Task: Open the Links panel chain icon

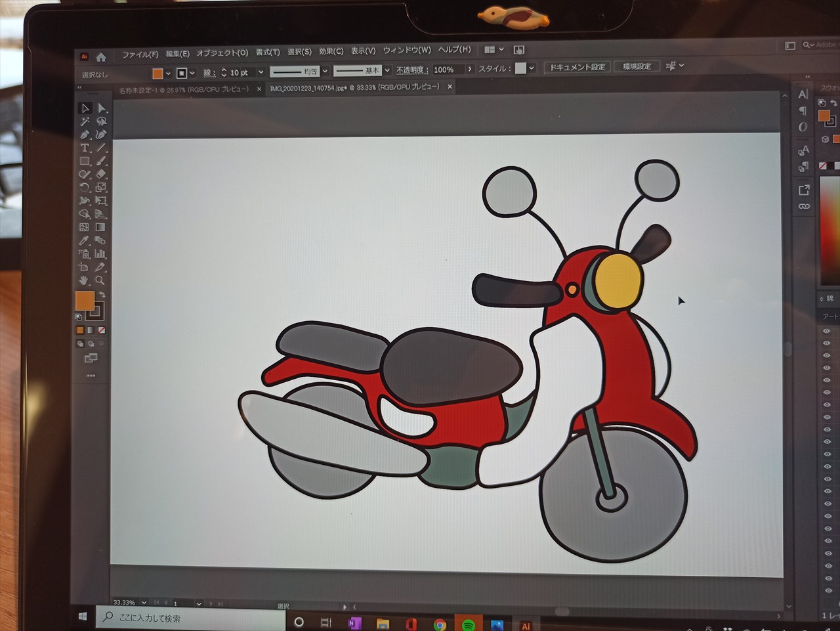Action: click(x=804, y=207)
